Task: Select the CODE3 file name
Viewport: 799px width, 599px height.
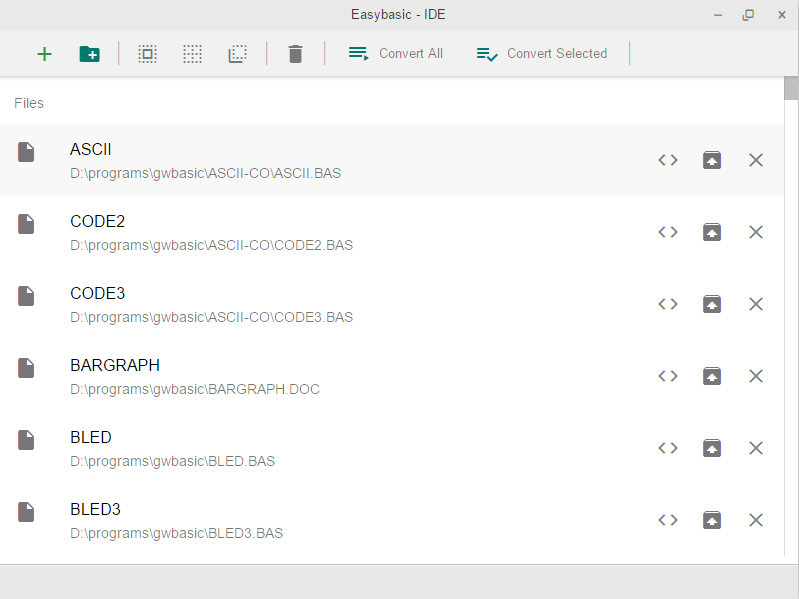Action: (98, 293)
